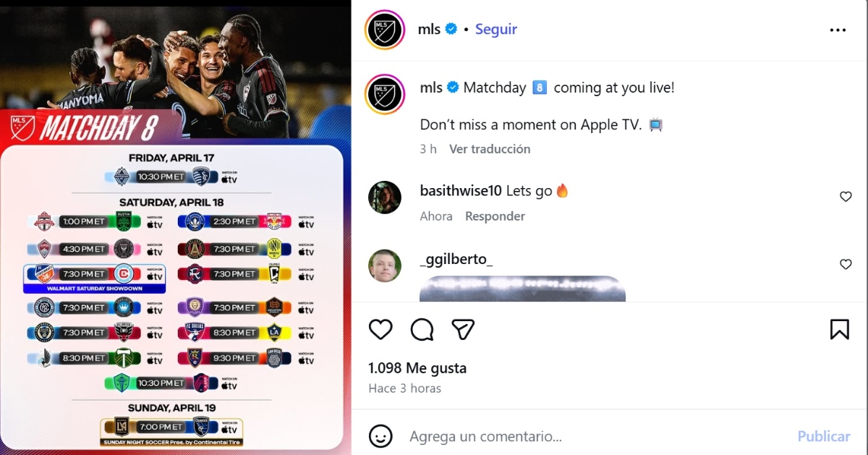
Task: Open comments using the speech bubble icon
Action: (422, 330)
